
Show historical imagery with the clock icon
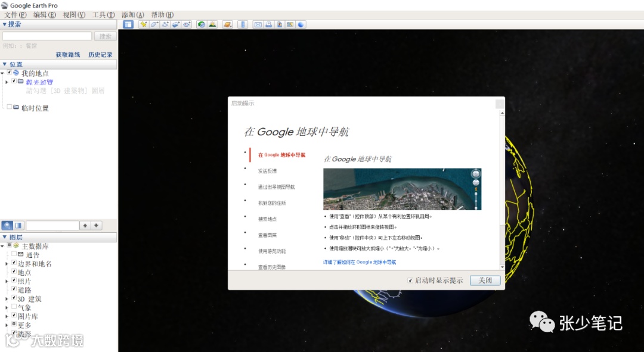202,24
